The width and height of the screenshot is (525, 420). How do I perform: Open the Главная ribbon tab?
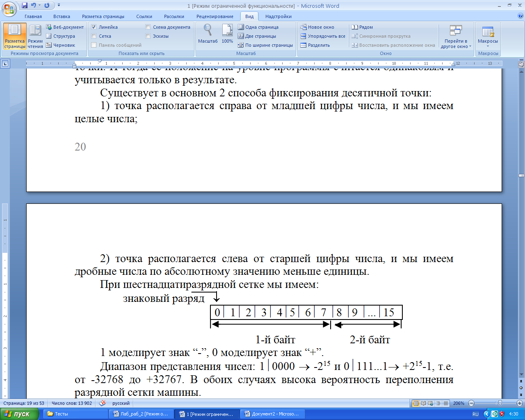click(33, 16)
